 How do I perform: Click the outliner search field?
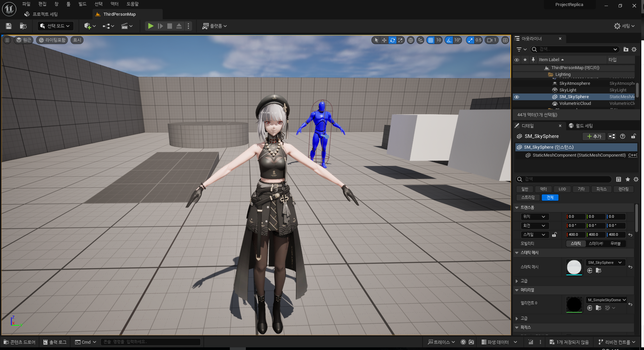575,49
